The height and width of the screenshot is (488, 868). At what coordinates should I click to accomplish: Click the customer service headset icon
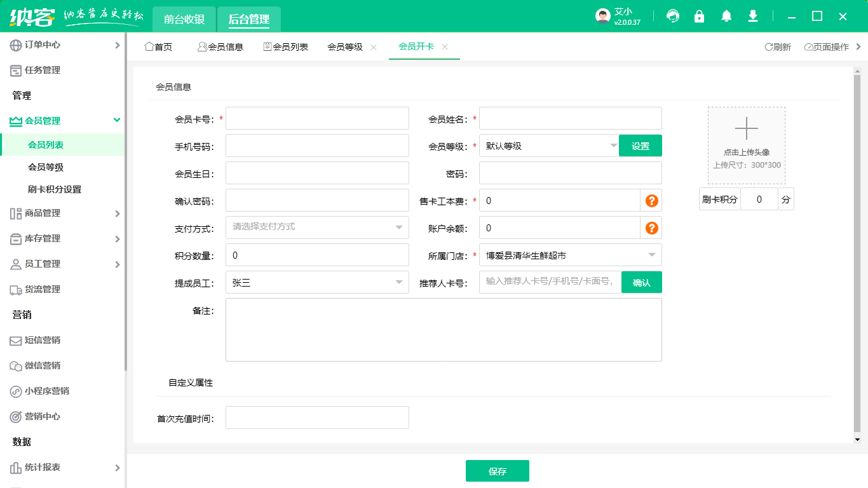(673, 17)
